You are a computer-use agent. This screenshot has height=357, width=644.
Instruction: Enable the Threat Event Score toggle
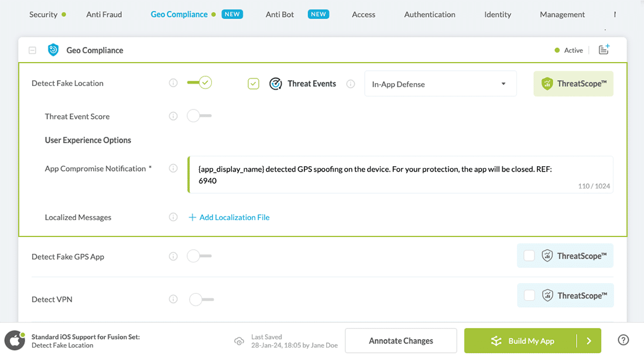[198, 115]
